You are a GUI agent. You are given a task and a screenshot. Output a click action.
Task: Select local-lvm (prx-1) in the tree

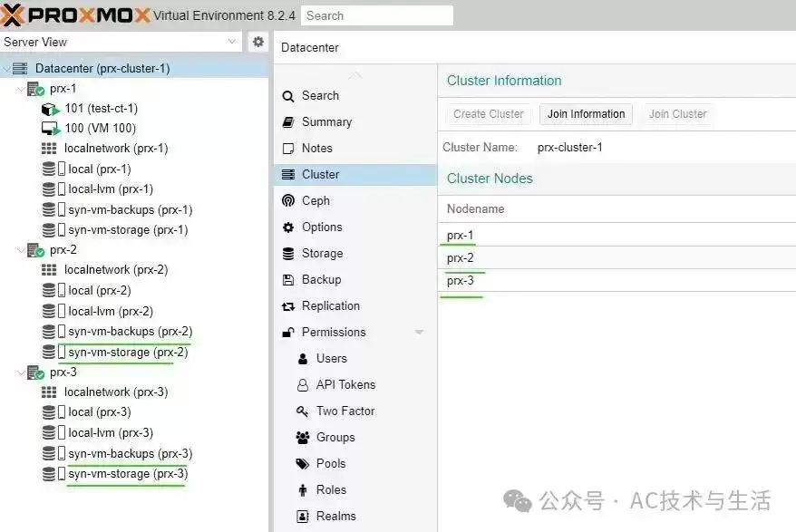click(111, 189)
